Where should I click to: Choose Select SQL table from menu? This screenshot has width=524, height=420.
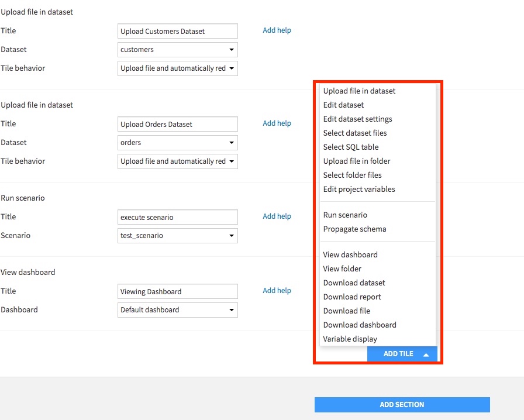point(351,147)
